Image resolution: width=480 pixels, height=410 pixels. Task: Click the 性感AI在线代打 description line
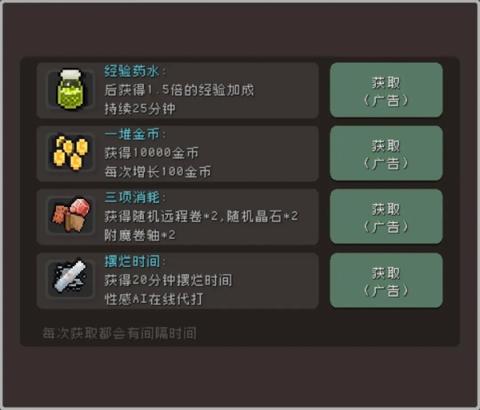tap(154, 299)
